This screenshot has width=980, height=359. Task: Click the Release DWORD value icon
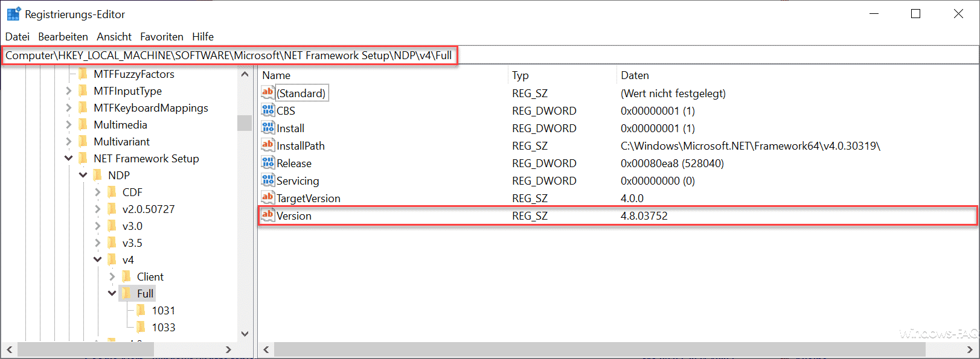pyautogui.click(x=268, y=162)
